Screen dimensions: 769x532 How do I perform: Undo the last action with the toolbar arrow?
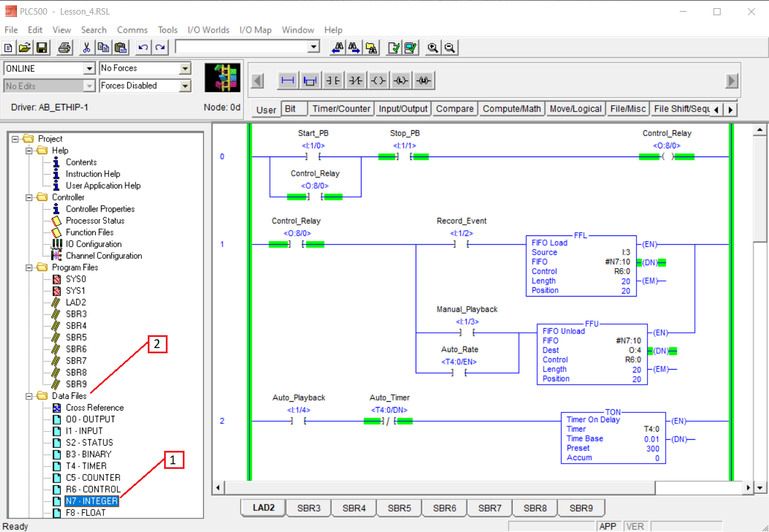[143, 48]
